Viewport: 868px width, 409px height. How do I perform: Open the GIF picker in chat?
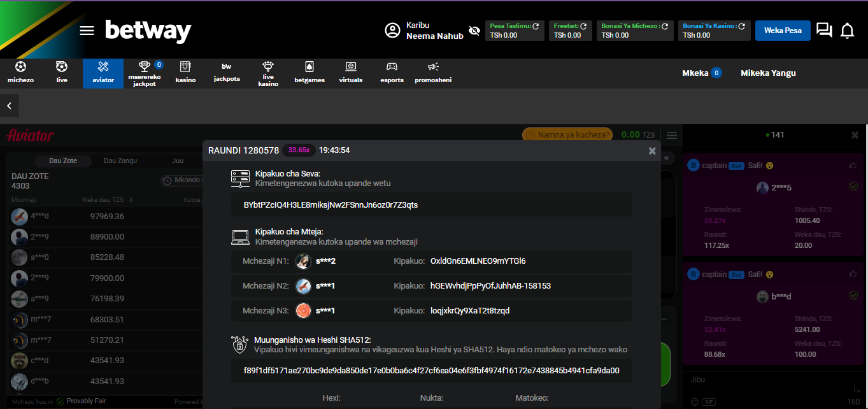[708, 402]
